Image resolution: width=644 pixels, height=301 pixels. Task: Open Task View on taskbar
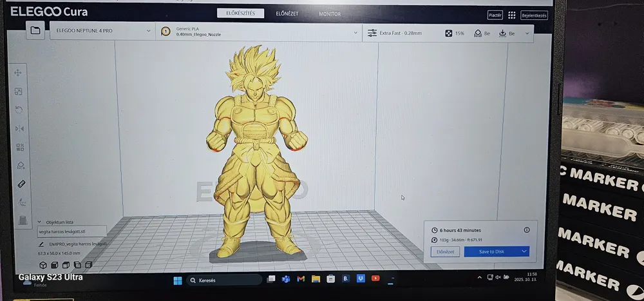271,279
